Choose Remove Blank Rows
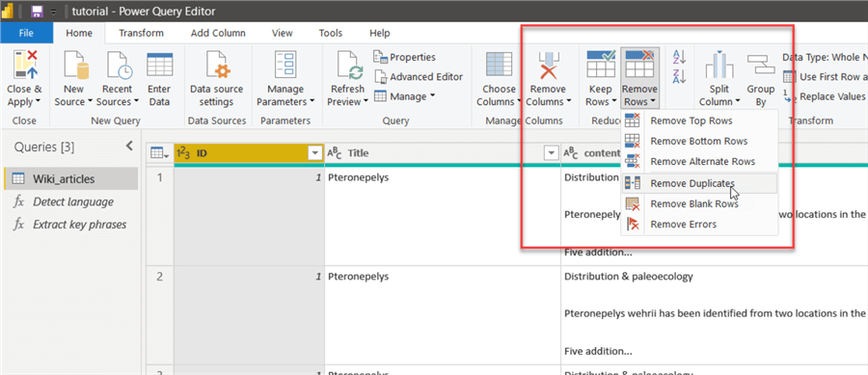Screen dimensions: 868x375 [700, 203]
